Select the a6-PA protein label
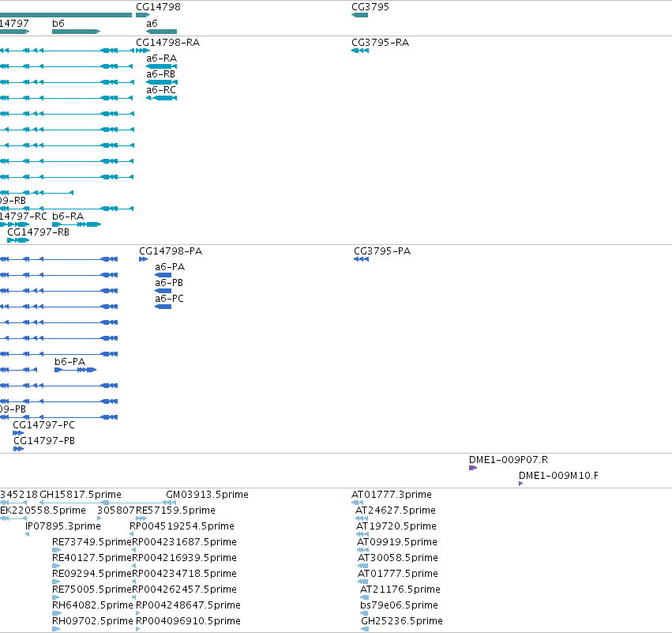 coord(170,267)
